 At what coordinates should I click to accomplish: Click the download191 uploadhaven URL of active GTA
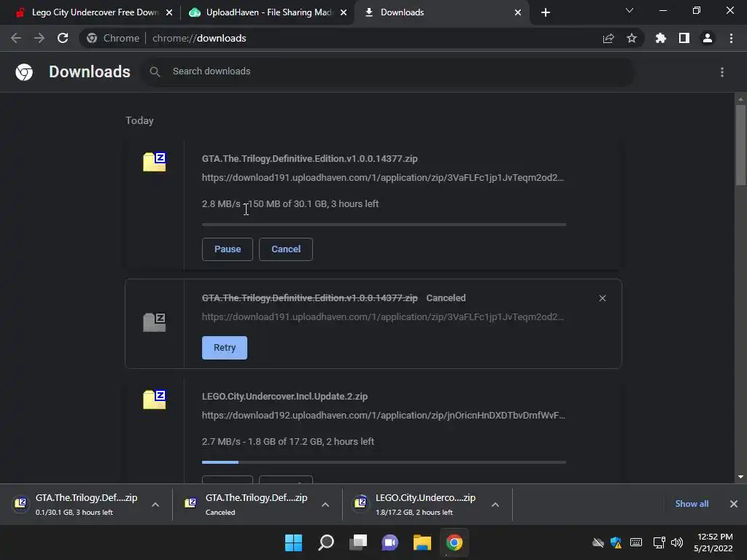click(382, 178)
